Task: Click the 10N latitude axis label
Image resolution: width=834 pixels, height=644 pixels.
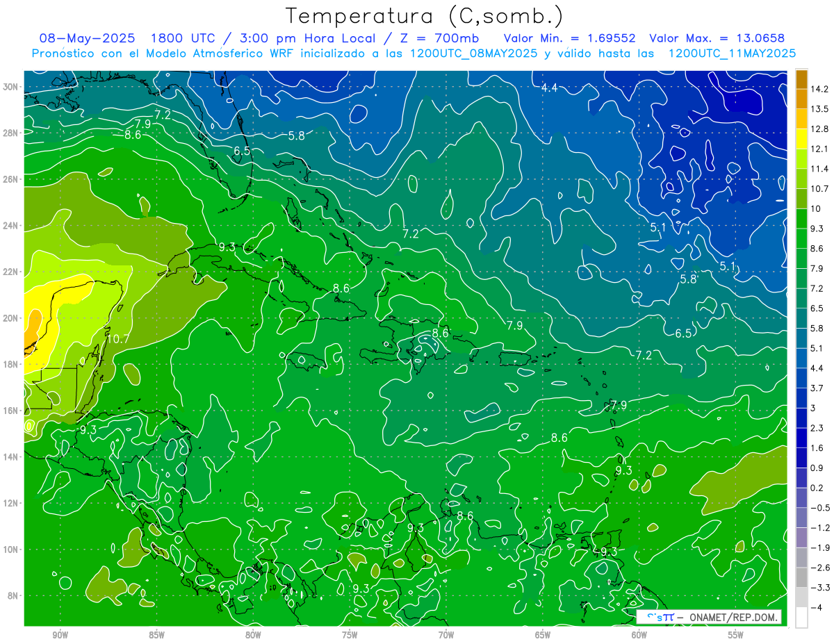Action: click(10, 550)
